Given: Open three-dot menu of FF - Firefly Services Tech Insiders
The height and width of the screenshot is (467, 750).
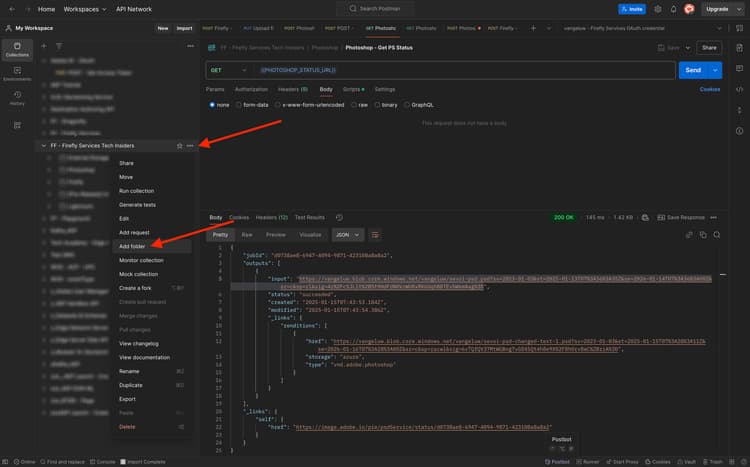Looking at the screenshot, I should pyautogui.click(x=190, y=145).
